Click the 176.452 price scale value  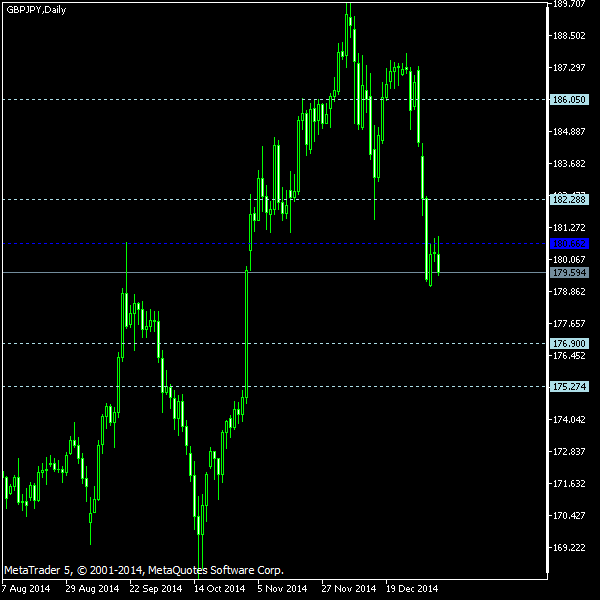pos(569,356)
